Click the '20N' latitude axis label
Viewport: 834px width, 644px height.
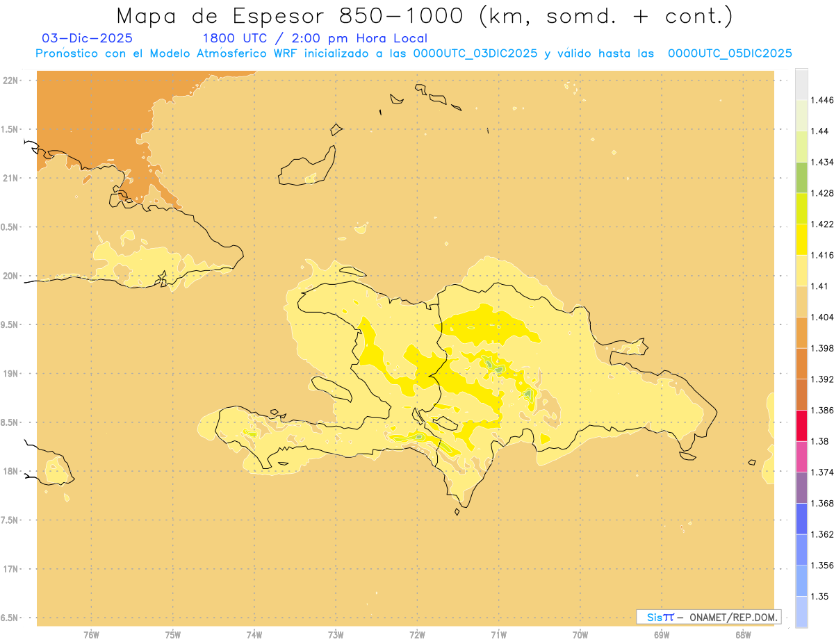click(10, 276)
